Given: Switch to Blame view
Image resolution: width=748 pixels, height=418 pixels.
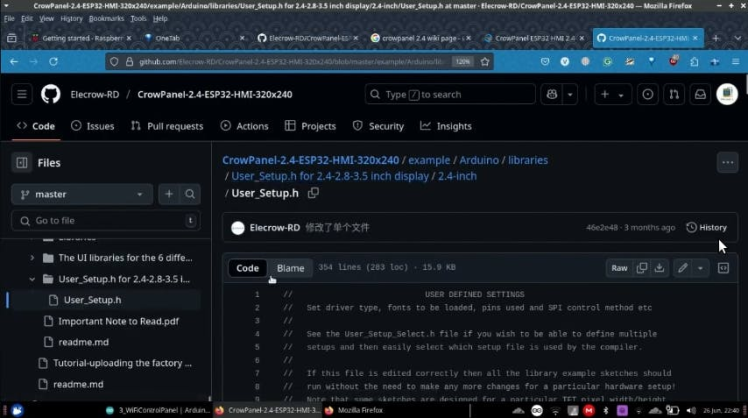Looking at the screenshot, I should coord(290,268).
